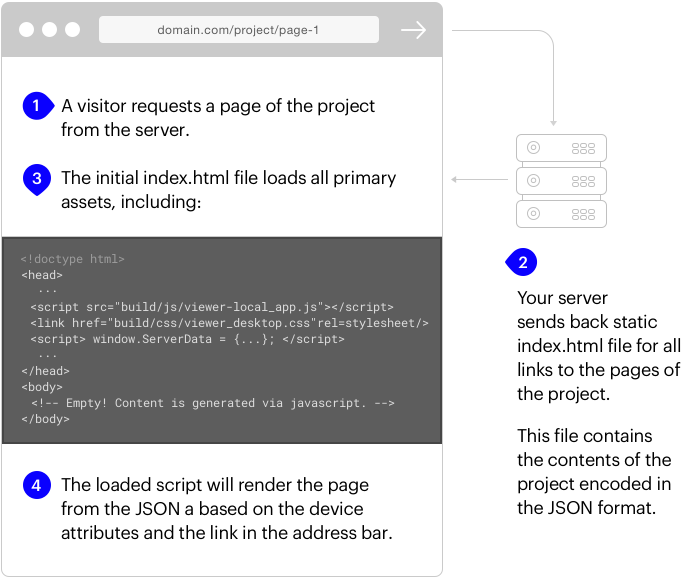Viewport: 700px width, 579px height.
Task: Click the address bar showing domain.com/project/page-1
Action: pyautogui.click(x=239, y=29)
